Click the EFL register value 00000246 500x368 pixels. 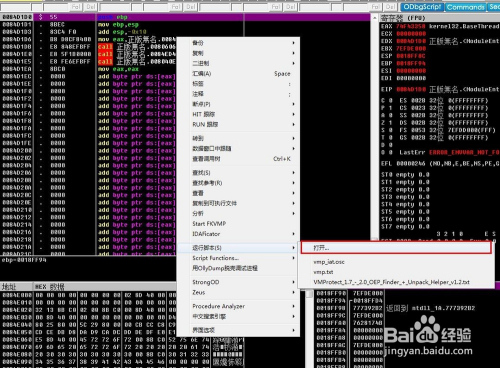[x=411, y=164]
